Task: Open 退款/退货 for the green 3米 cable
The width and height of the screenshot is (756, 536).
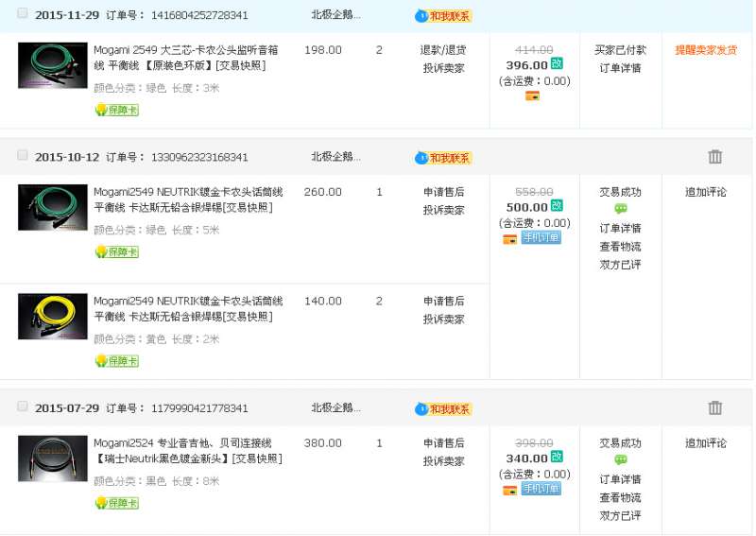Action: (443, 50)
